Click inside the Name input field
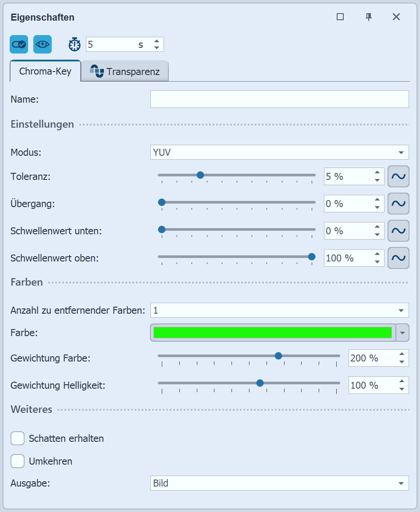The height and width of the screenshot is (512, 420). pyautogui.click(x=279, y=99)
